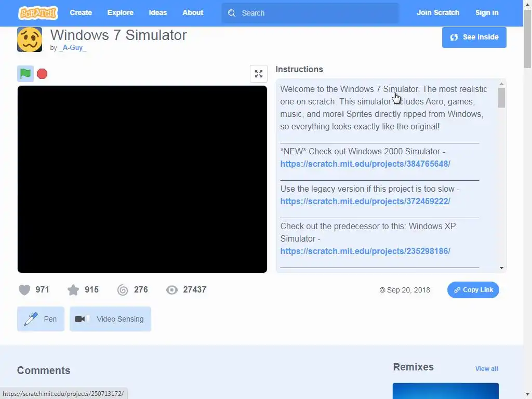The height and width of the screenshot is (399, 532).
Task: Enter fullscreen mode for the stage
Action: point(259,74)
